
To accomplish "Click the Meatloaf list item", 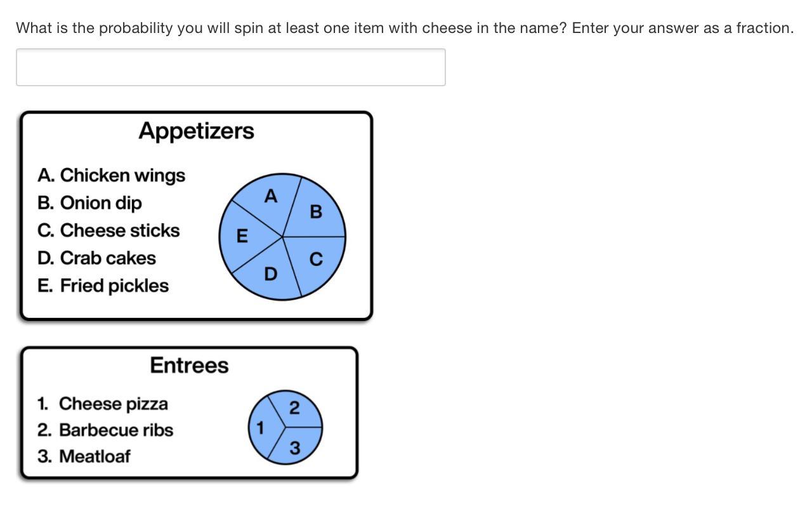I will click(84, 456).
